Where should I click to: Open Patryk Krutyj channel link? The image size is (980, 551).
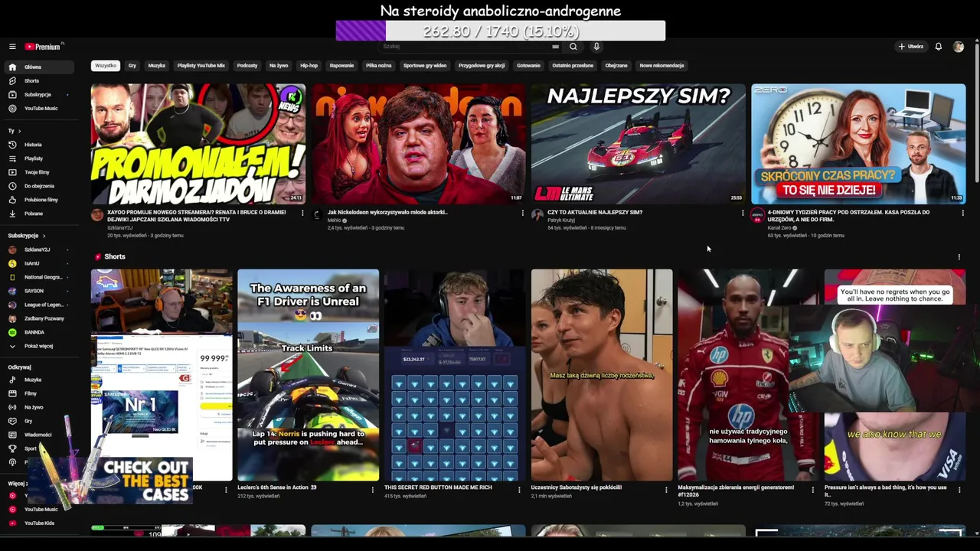tap(561, 220)
